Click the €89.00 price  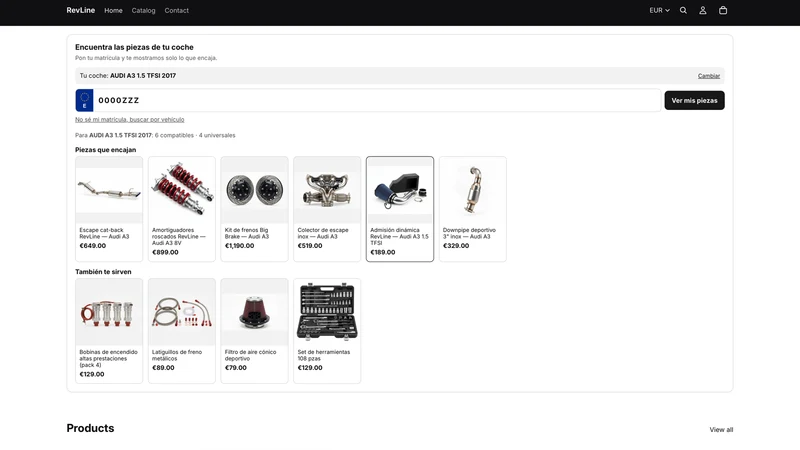[163, 367]
